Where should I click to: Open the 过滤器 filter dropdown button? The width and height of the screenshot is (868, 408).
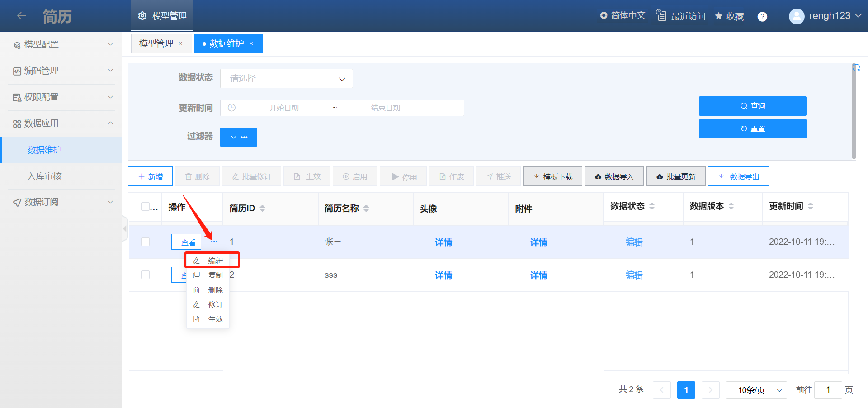239,137
